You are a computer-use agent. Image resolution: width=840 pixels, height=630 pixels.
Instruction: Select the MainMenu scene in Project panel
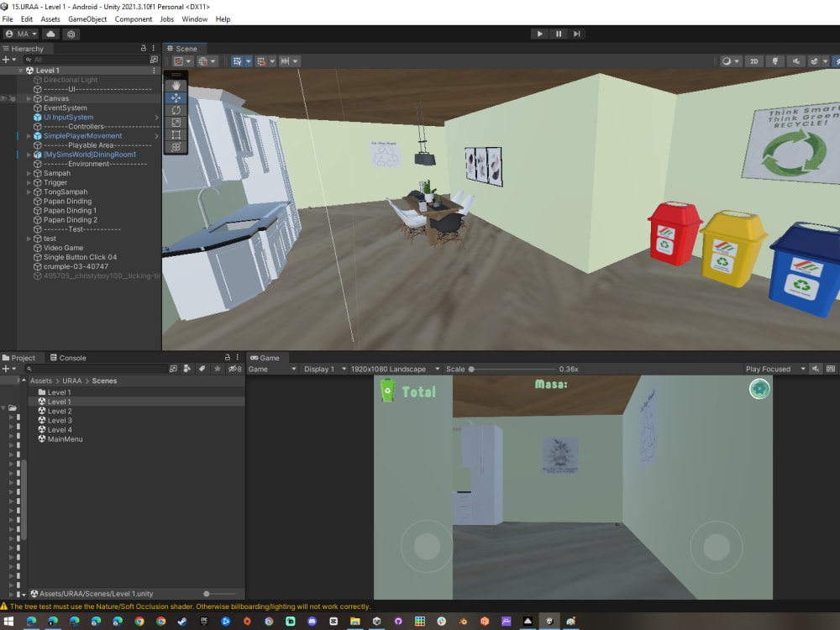pyautogui.click(x=65, y=438)
